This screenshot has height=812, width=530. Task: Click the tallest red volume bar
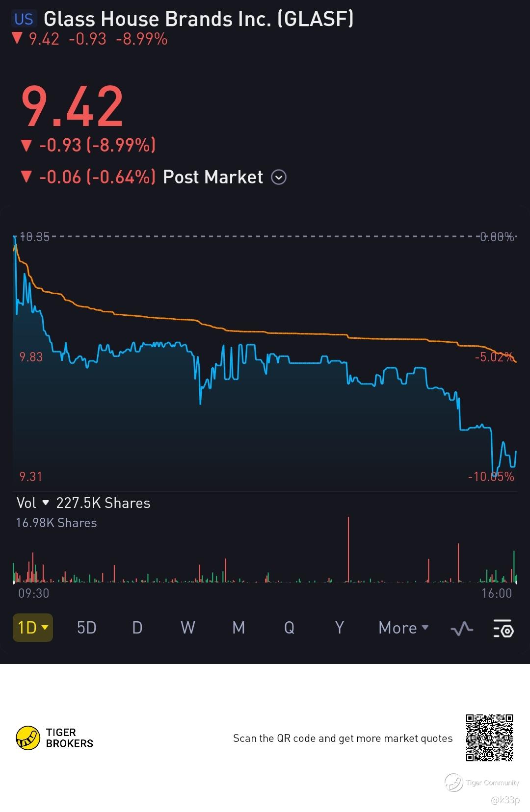[348, 549]
